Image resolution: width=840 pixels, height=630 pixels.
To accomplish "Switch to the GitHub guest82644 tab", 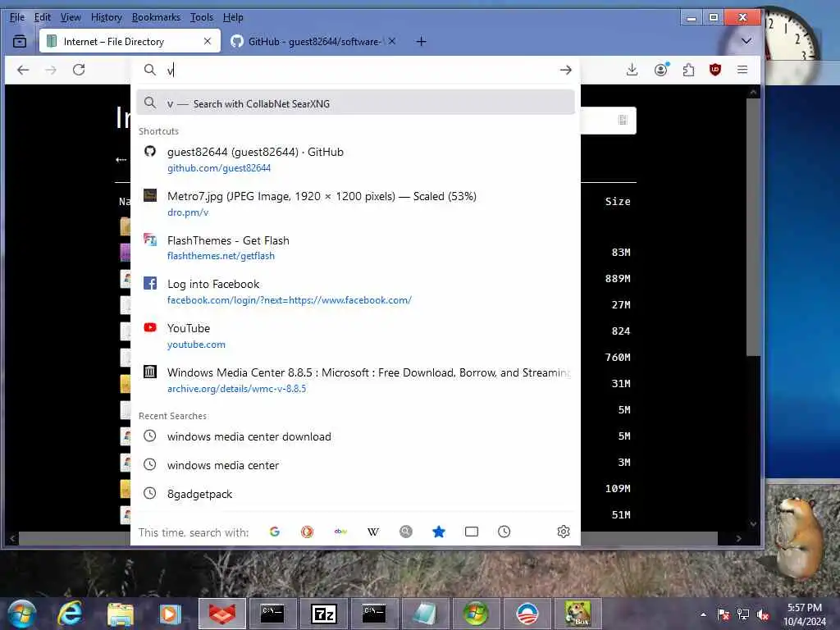I will tap(314, 41).
